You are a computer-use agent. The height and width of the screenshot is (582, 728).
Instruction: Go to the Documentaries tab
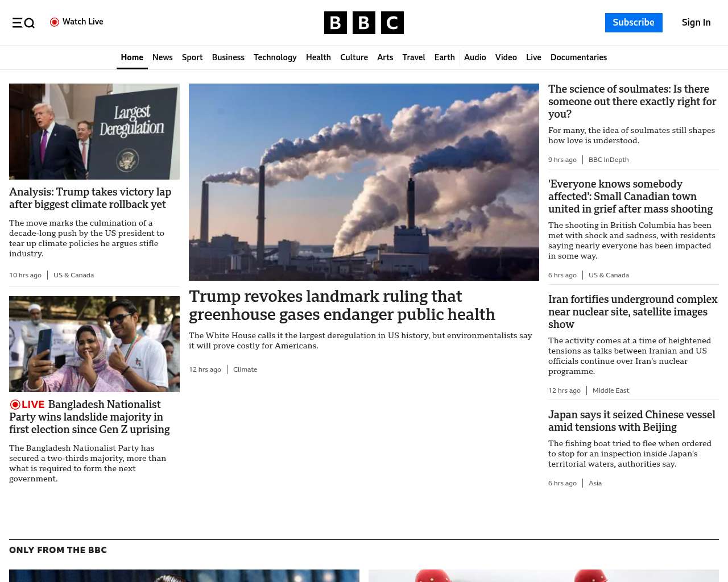pyautogui.click(x=578, y=57)
